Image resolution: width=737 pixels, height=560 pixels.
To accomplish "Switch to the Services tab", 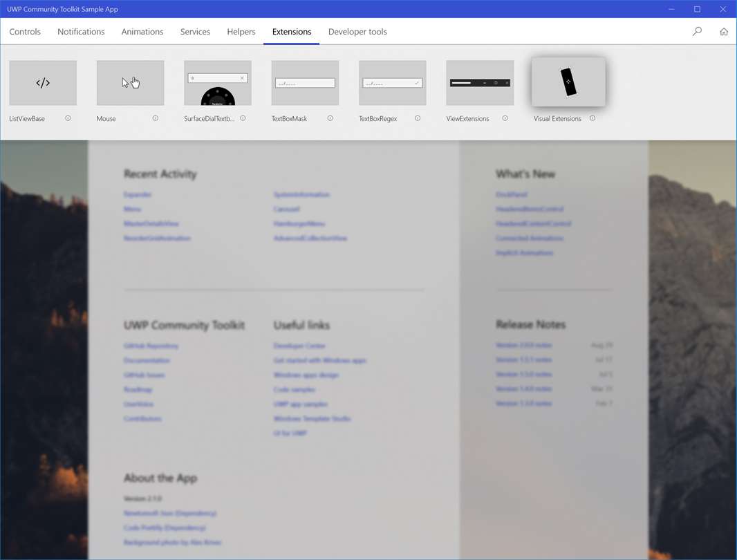I will (195, 32).
